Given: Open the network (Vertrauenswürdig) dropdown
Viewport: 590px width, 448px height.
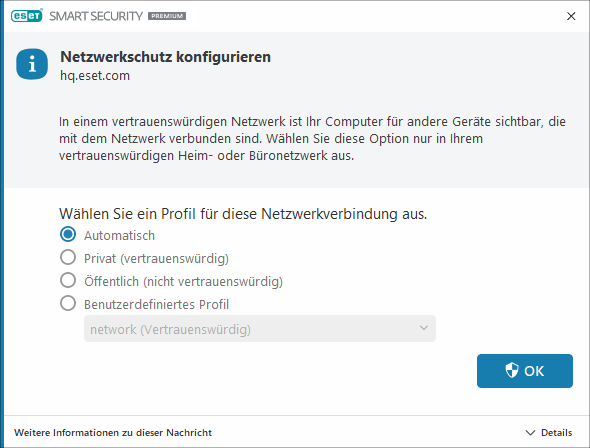Looking at the screenshot, I should pyautogui.click(x=260, y=329).
